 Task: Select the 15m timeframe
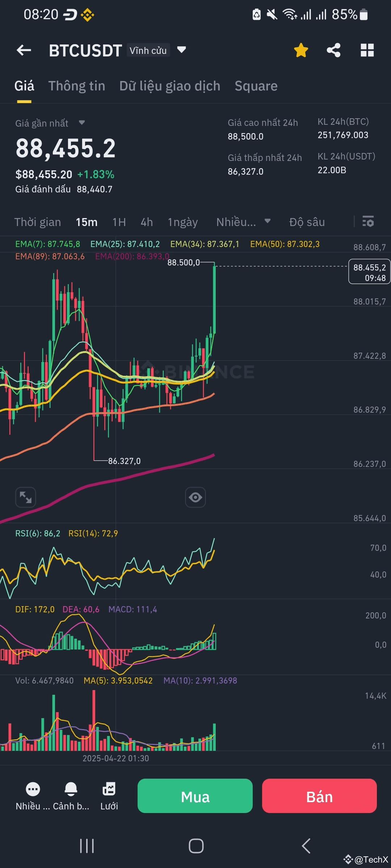(87, 222)
